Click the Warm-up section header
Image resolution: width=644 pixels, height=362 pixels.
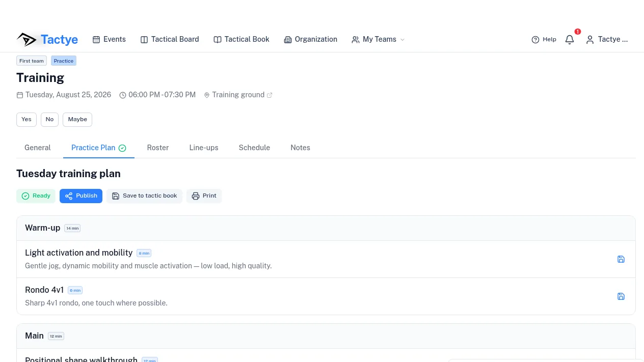click(326, 228)
